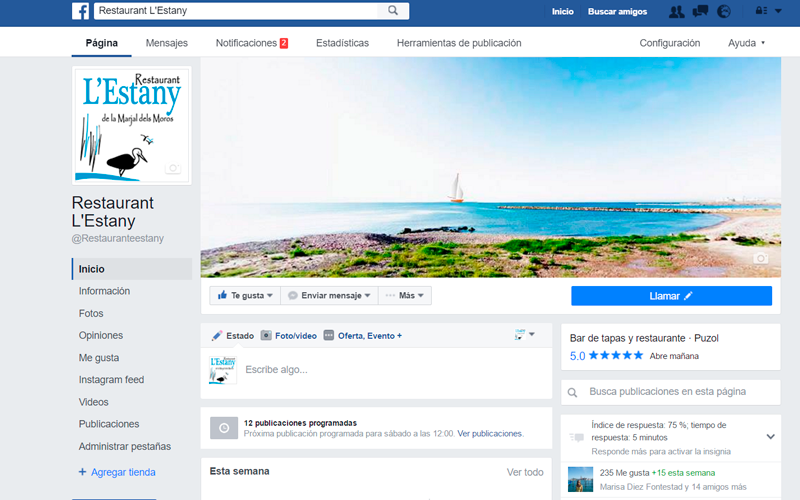Click the Busca publicaciones en esta página field
Screen dimensions: 800x500
671,392
